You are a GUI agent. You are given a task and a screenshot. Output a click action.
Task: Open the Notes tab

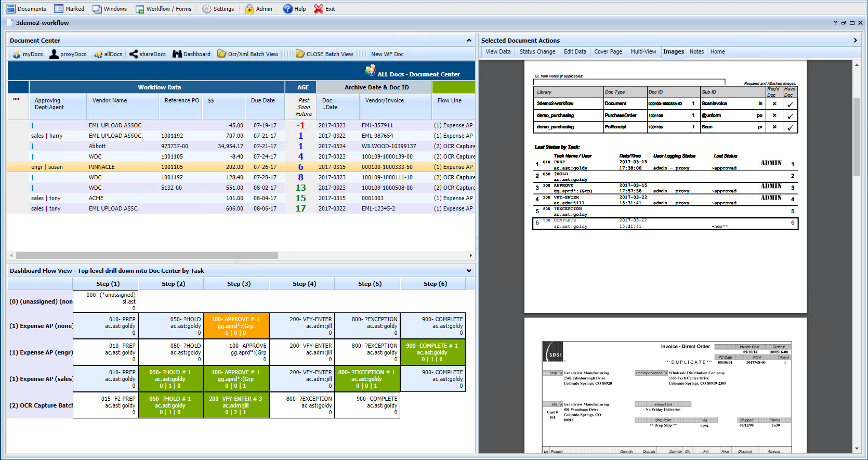[696, 51]
